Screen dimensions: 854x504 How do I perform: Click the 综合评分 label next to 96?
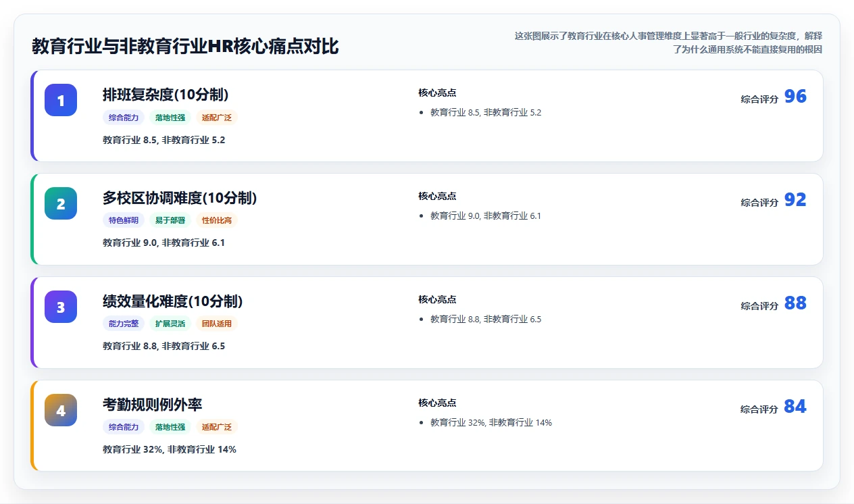759,99
